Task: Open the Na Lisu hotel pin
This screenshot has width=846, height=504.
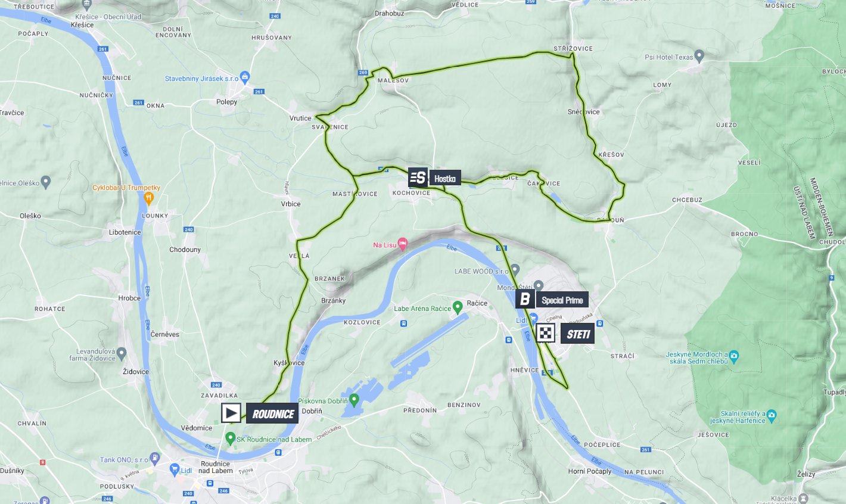Action: pos(403,243)
